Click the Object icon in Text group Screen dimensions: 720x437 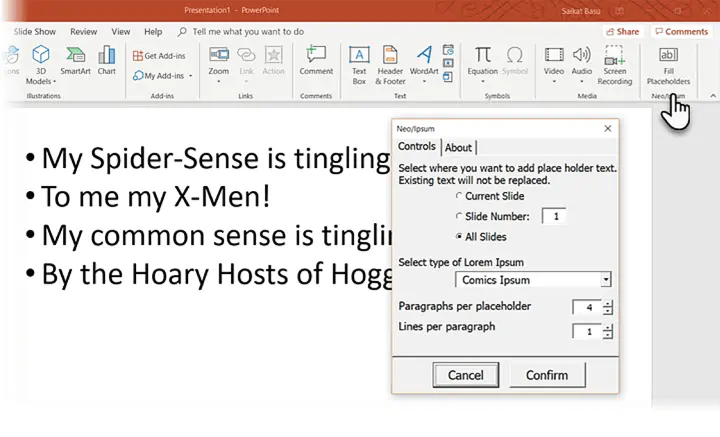click(448, 77)
